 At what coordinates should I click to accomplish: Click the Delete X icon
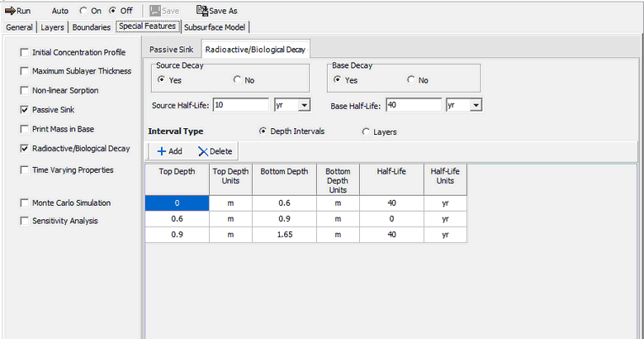coord(202,151)
